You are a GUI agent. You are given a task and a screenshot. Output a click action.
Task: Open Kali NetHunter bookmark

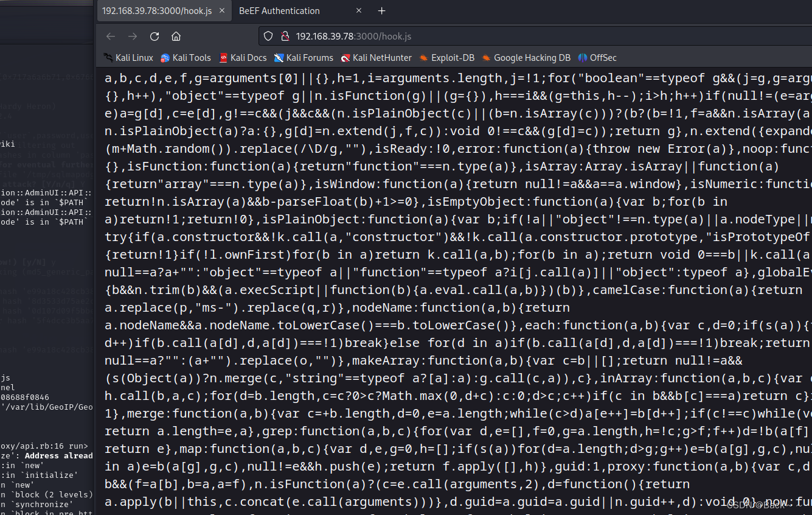[x=376, y=58]
